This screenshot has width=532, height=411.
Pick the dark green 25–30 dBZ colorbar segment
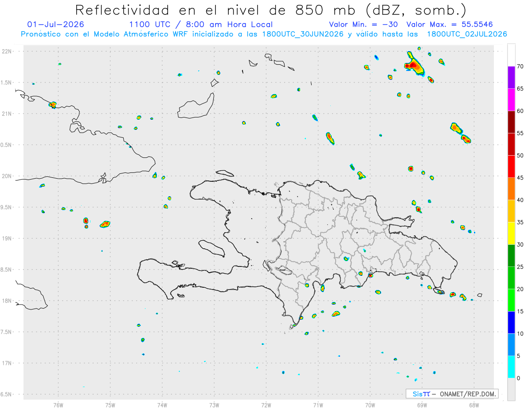(x=511, y=255)
